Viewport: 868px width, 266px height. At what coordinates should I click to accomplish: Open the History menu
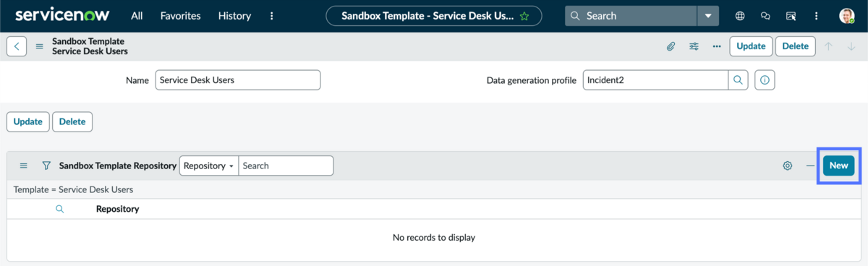pos(234,16)
